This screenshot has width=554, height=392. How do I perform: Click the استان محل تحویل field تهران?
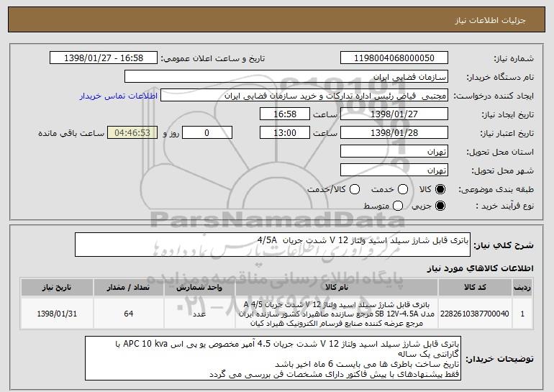pyautogui.click(x=394, y=152)
